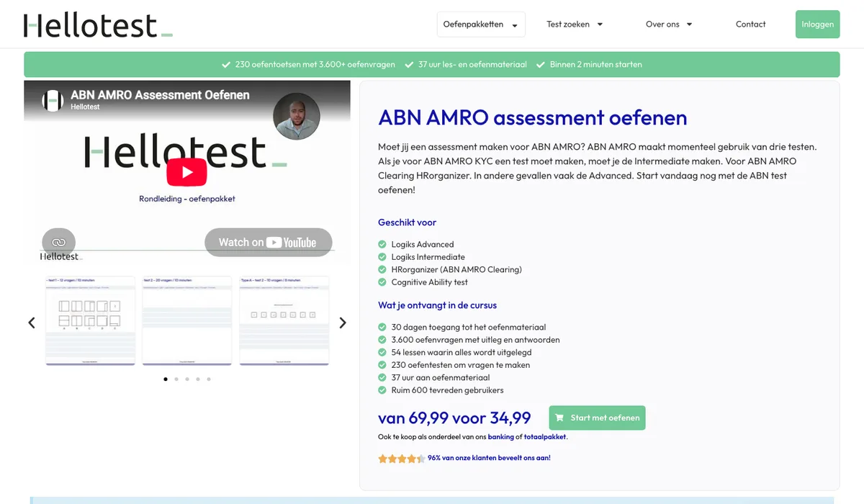The image size is (864, 504).
Task: Select fourth carousel pagination dot
Action: (x=198, y=379)
